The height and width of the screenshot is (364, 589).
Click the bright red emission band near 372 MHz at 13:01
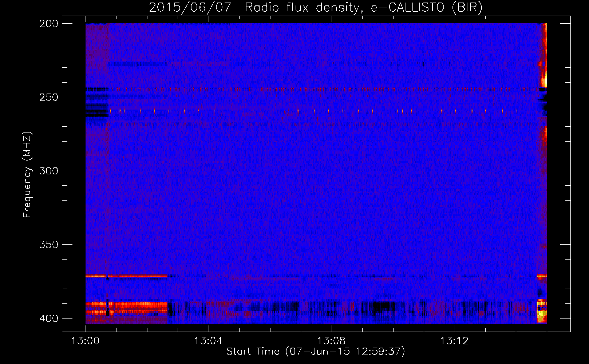(x=126, y=276)
